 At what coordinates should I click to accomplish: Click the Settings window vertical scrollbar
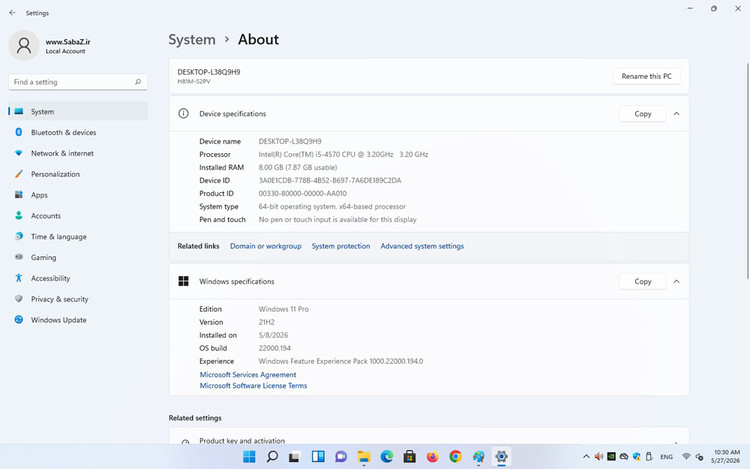tap(747, 171)
